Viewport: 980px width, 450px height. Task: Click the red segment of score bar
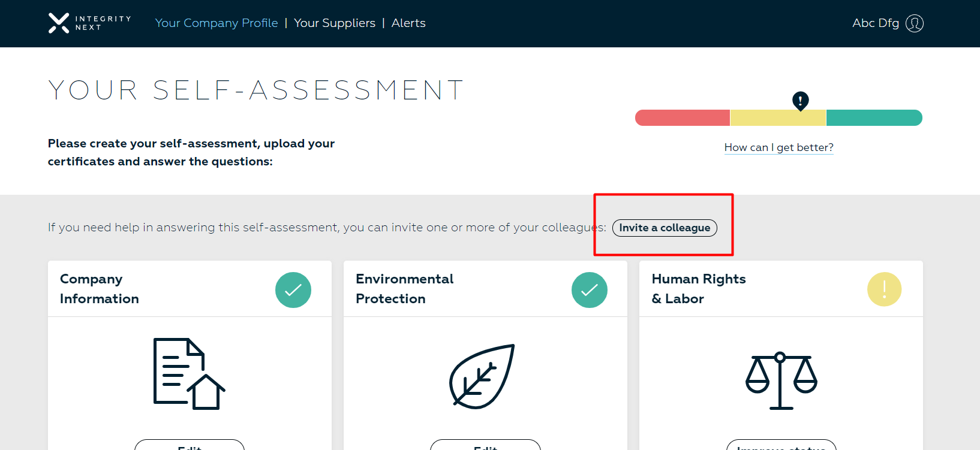[x=683, y=117]
